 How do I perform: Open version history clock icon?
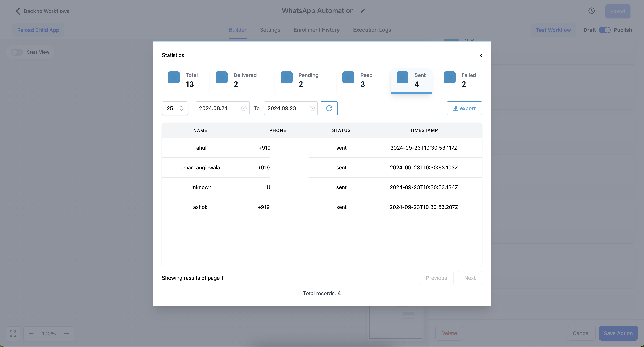[591, 11]
